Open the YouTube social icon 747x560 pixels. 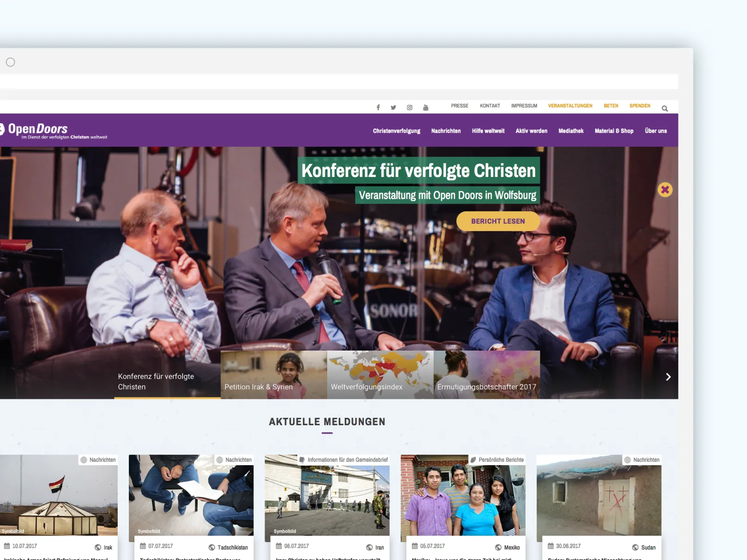425,107
